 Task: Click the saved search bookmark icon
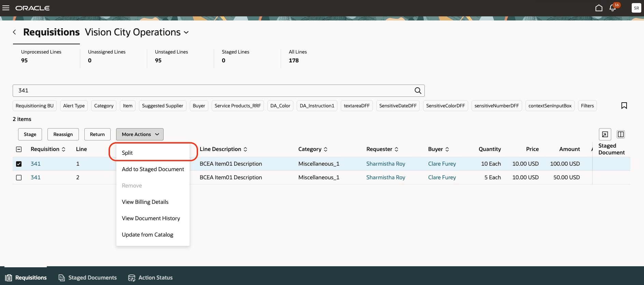click(624, 106)
